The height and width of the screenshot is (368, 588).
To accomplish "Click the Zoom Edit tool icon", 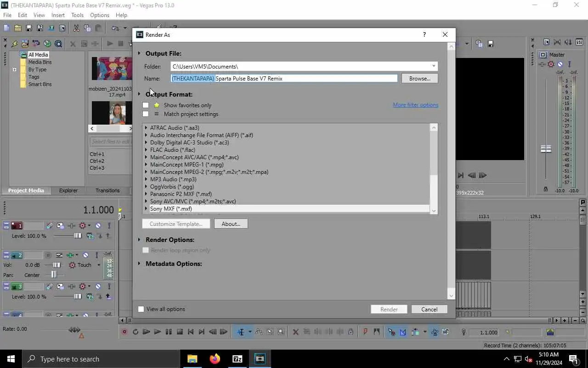I will tap(281, 332).
